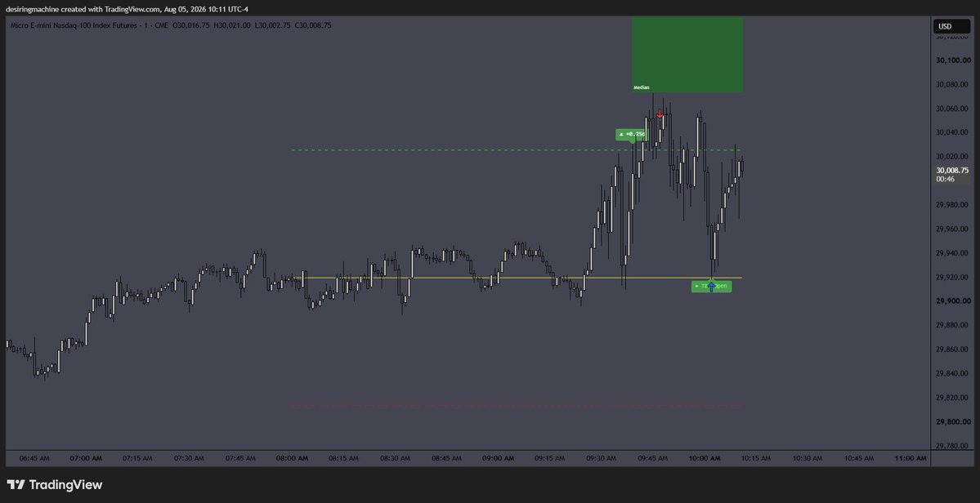
Task: Click the red down arrow marker
Action: [660, 114]
